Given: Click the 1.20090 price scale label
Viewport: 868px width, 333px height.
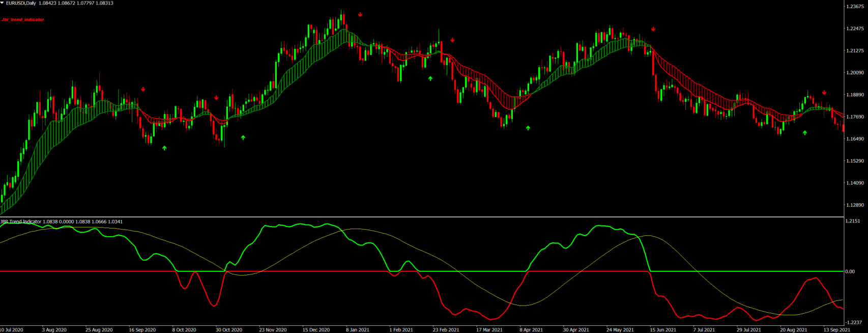Looking at the screenshot, I should pos(855,73).
